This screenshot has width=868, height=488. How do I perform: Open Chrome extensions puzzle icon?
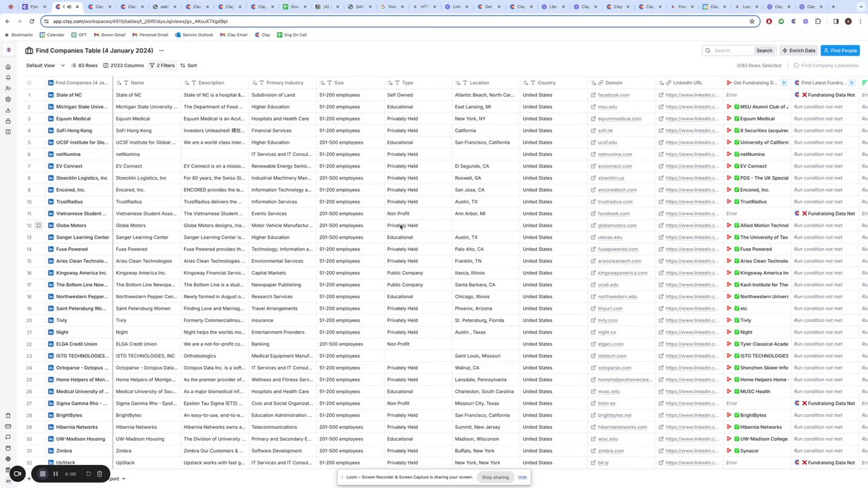tap(818, 21)
